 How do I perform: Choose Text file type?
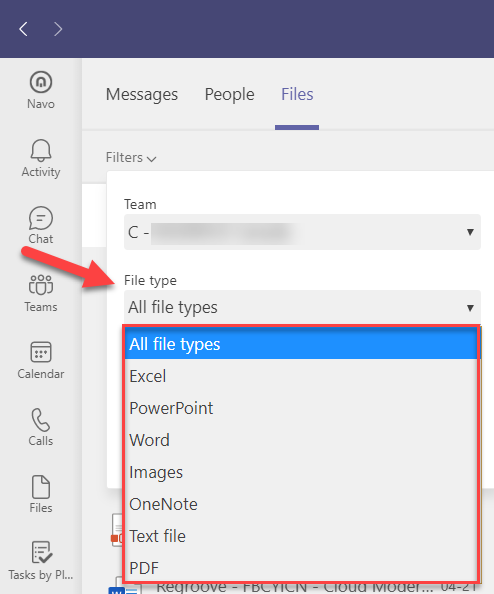click(x=301, y=536)
